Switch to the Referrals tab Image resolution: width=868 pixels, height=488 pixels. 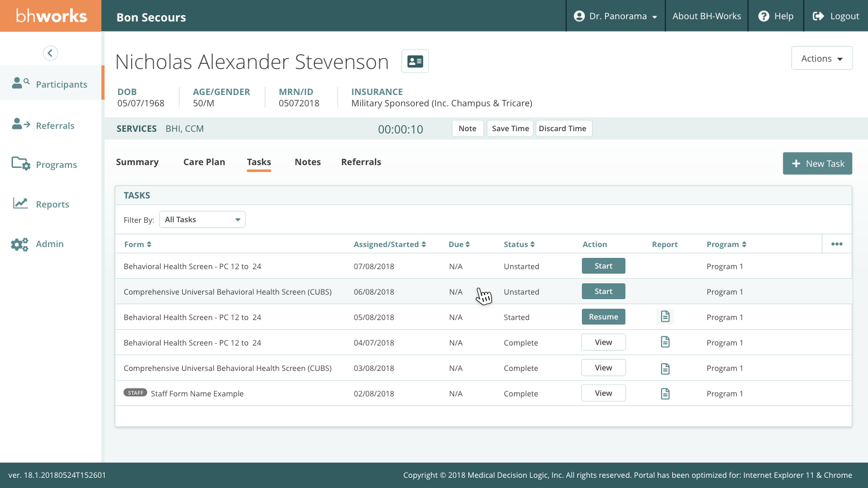[361, 162]
